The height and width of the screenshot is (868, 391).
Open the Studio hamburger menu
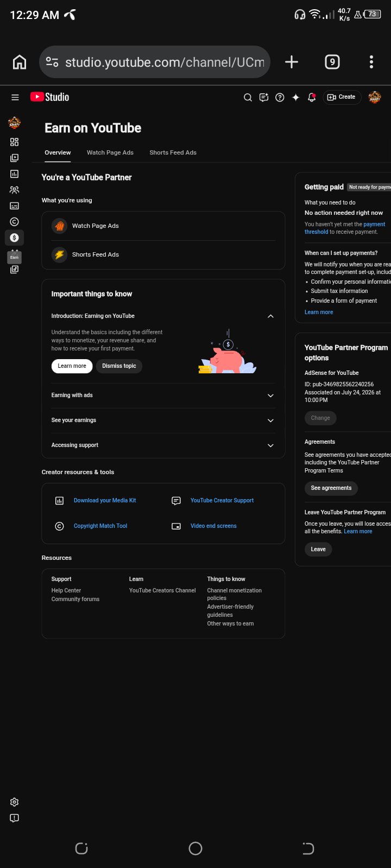point(15,97)
